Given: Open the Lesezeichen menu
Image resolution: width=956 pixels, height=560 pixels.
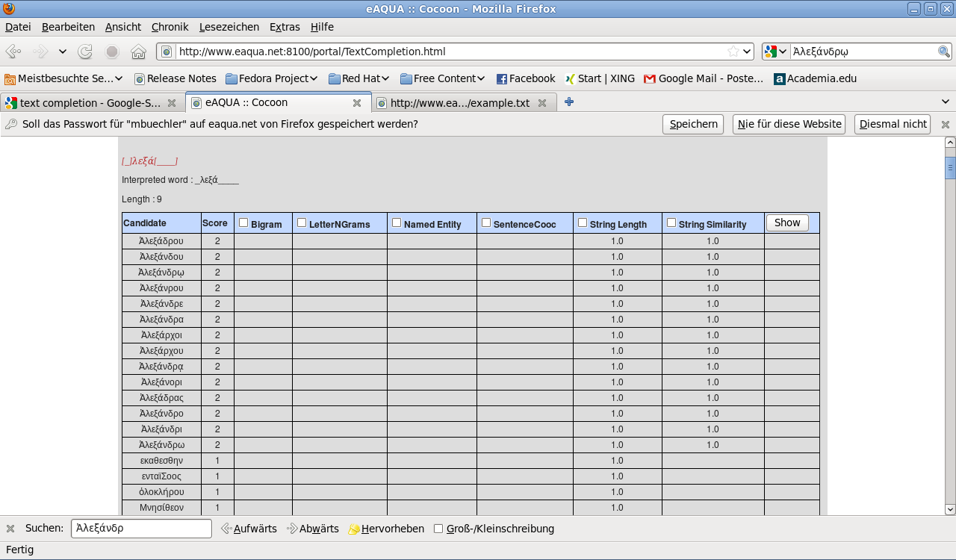Looking at the screenshot, I should coord(229,27).
